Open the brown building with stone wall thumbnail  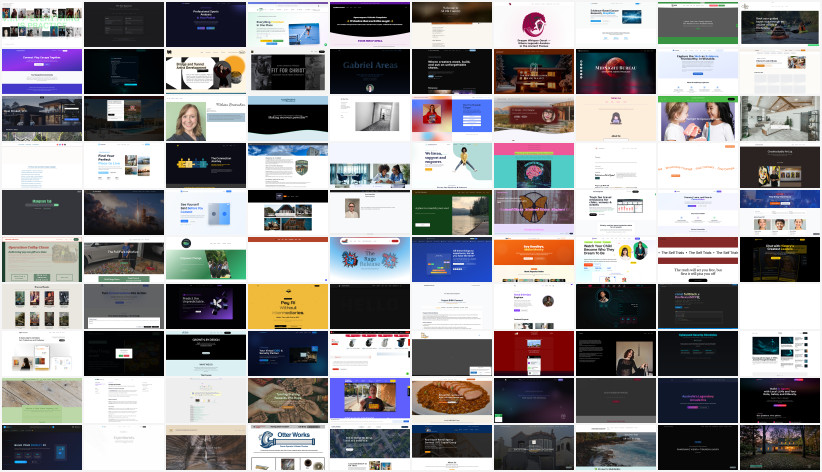(x=534, y=119)
